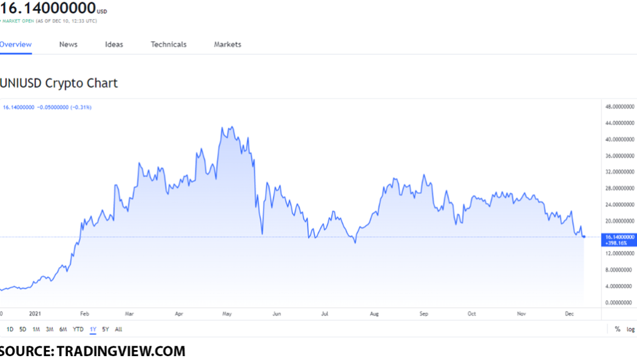Enable the log scale
637x364 pixels.
[x=630, y=329]
